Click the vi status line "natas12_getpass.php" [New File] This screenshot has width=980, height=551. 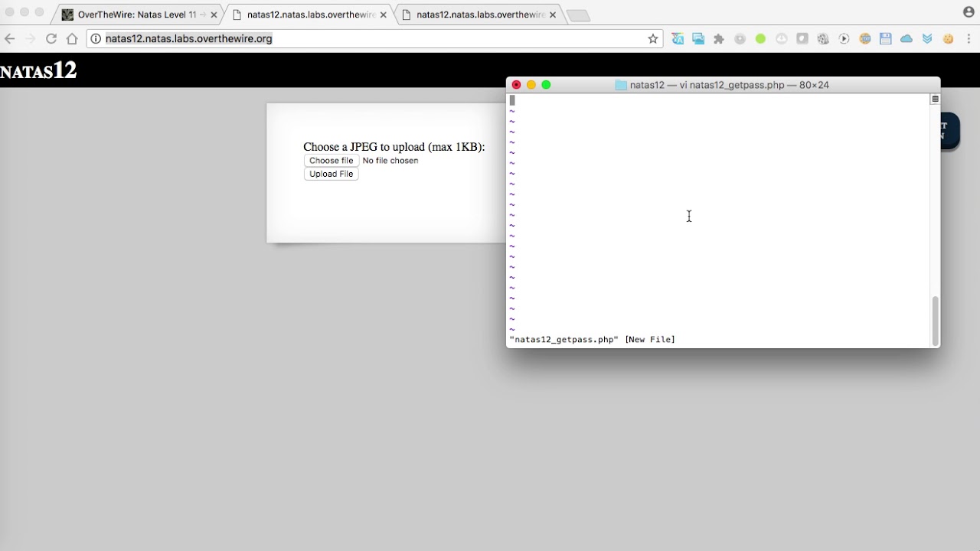(593, 340)
